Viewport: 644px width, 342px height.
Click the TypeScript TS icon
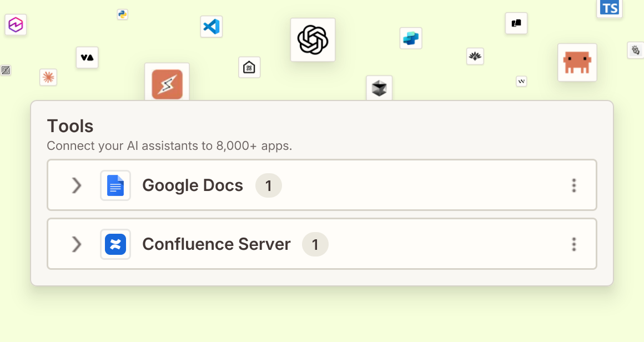point(610,8)
